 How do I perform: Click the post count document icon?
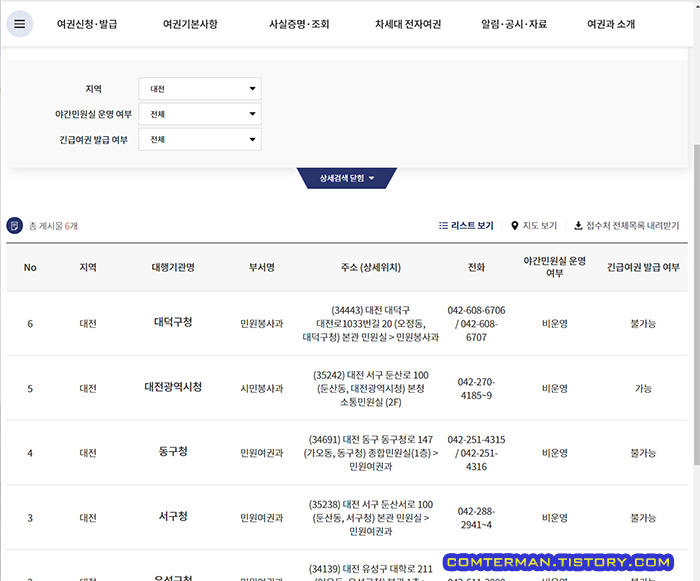(14, 226)
